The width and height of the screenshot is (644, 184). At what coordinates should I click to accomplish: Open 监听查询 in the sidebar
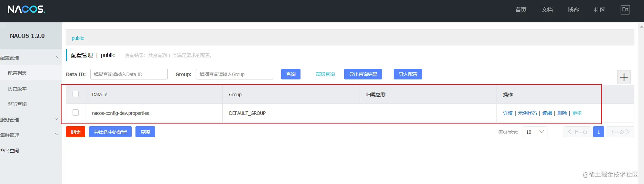[x=17, y=104]
